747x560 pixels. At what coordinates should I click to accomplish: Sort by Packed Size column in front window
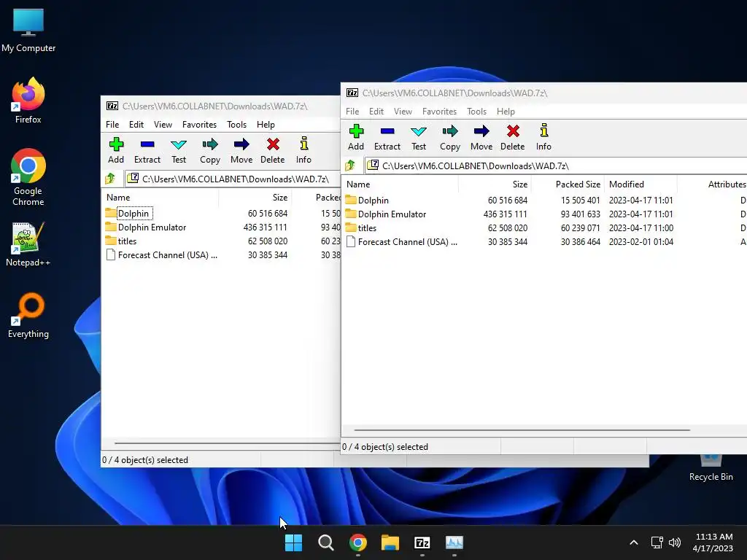pyautogui.click(x=568, y=184)
